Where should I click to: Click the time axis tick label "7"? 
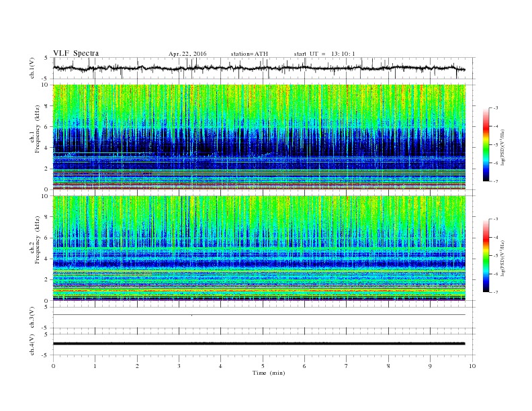[347, 366]
